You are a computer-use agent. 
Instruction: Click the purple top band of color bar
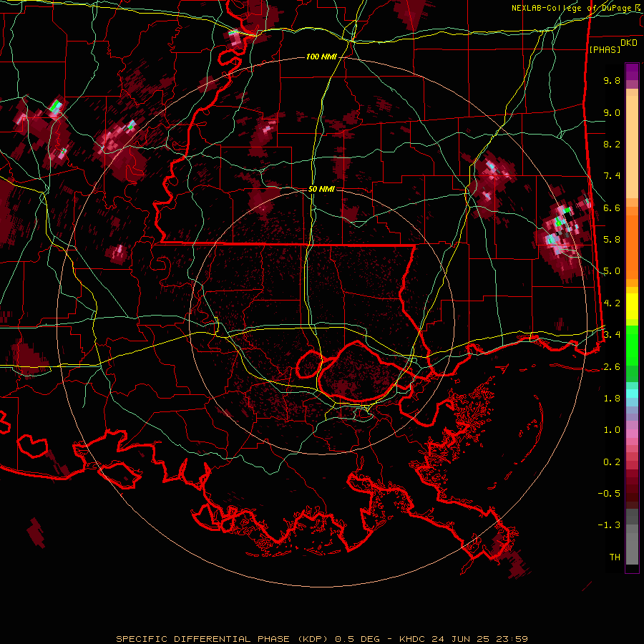(632, 72)
